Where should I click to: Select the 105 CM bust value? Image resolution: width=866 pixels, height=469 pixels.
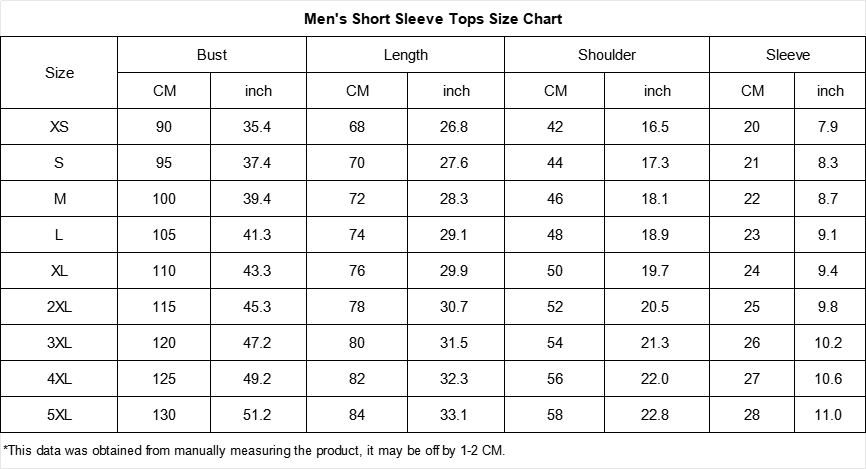(164, 235)
